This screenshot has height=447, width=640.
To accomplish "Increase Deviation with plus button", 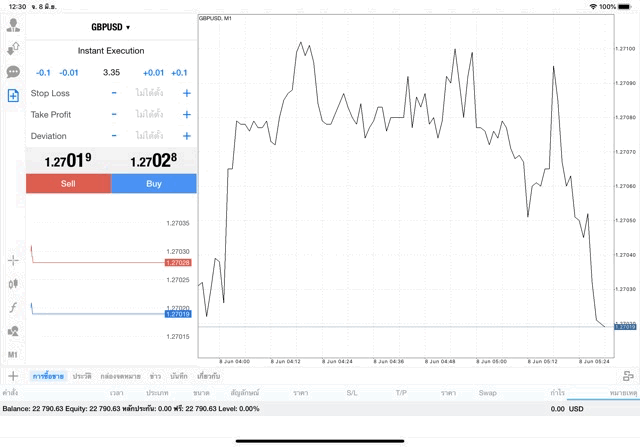I will (186, 136).
